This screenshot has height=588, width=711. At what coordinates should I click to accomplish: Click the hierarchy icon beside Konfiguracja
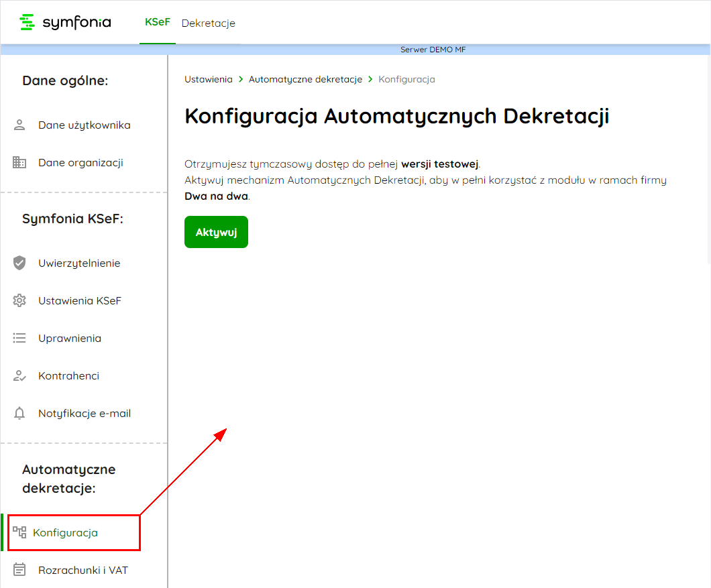tap(19, 532)
